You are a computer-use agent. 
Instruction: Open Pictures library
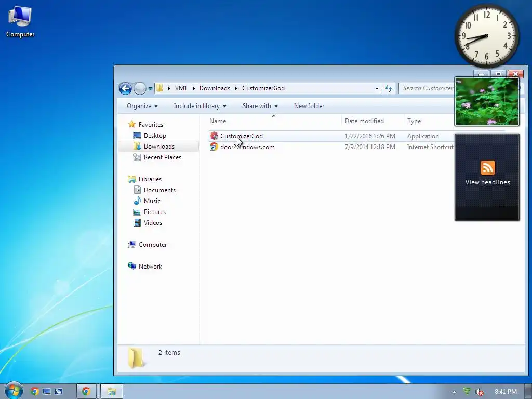coord(154,212)
